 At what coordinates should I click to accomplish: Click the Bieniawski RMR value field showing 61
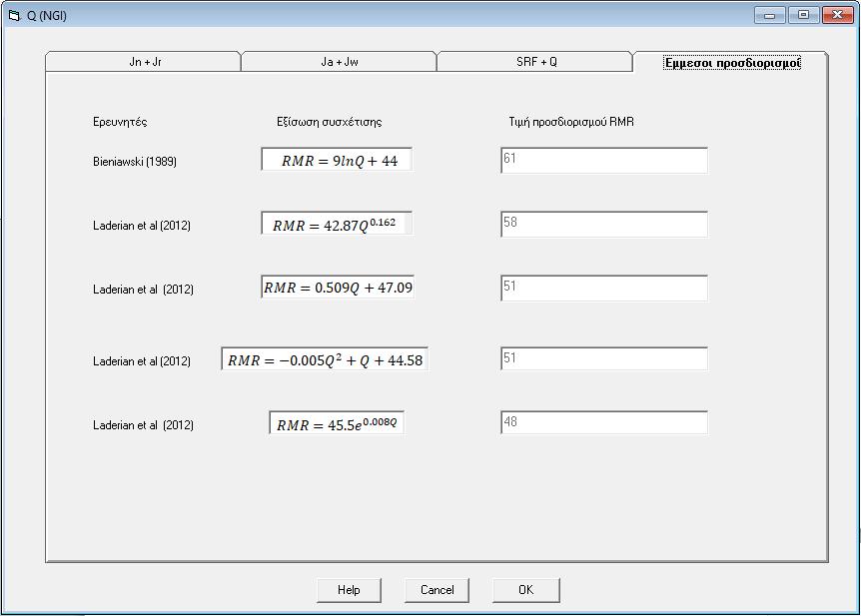pyautogui.click(x=604, y=161)
